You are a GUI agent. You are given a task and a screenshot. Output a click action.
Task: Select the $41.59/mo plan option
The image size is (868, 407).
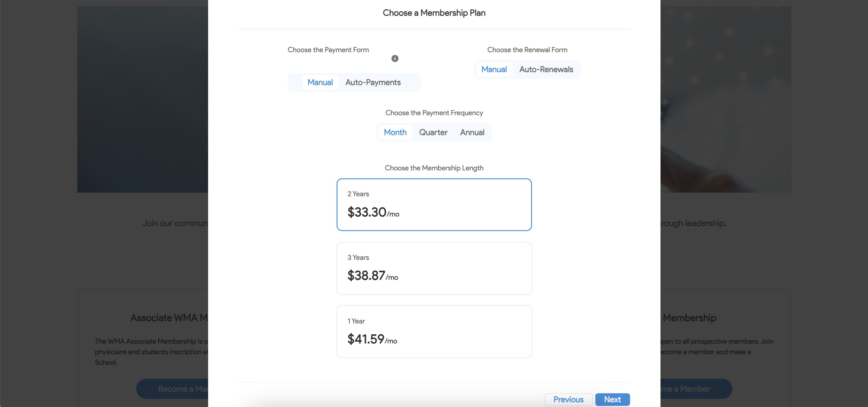click(435, 331)
